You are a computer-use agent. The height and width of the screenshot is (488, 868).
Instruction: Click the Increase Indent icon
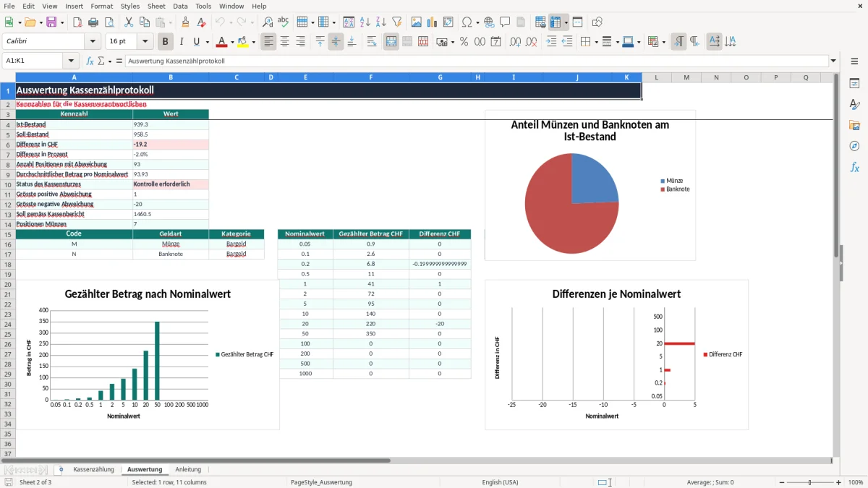coord(552,42)
